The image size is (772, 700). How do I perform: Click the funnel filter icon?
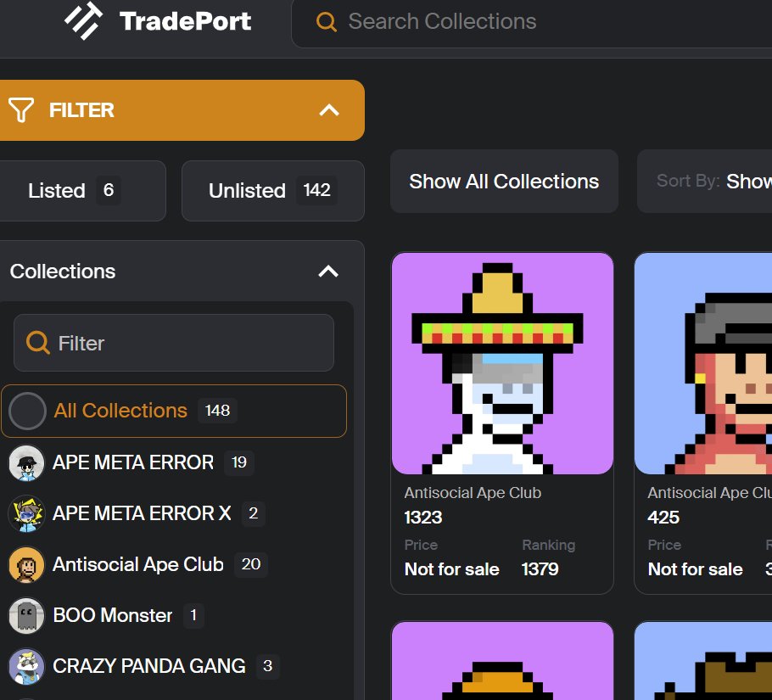click(21, 109)
